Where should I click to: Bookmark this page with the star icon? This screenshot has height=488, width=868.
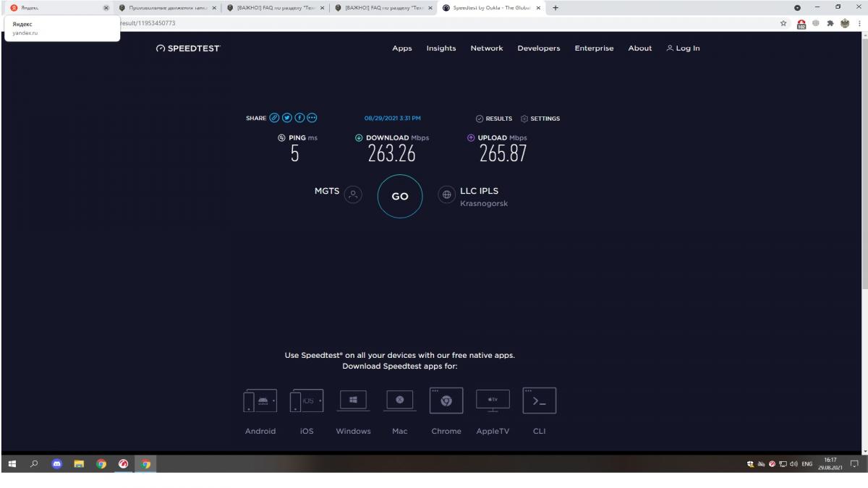point(784,23)
